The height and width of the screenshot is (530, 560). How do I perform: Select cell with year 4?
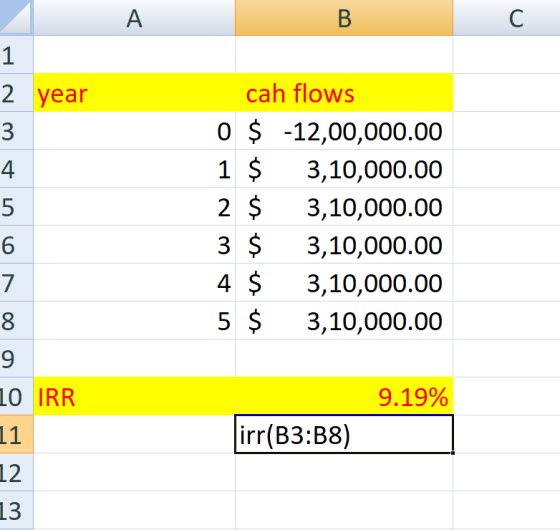134,282
